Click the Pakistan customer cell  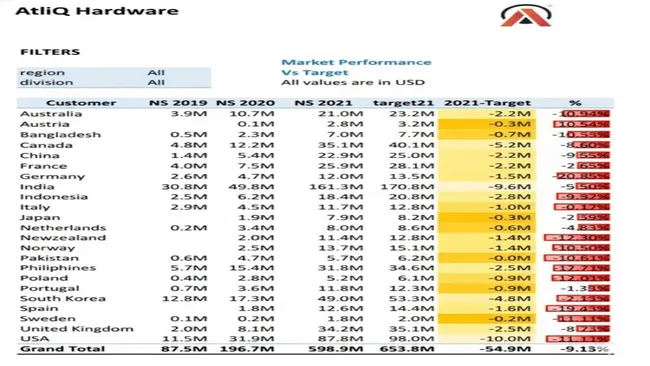49,258
